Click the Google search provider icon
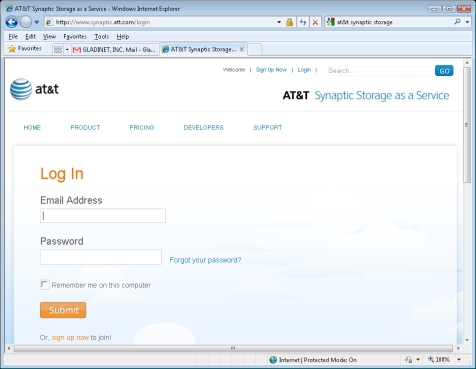 point(330,22)
